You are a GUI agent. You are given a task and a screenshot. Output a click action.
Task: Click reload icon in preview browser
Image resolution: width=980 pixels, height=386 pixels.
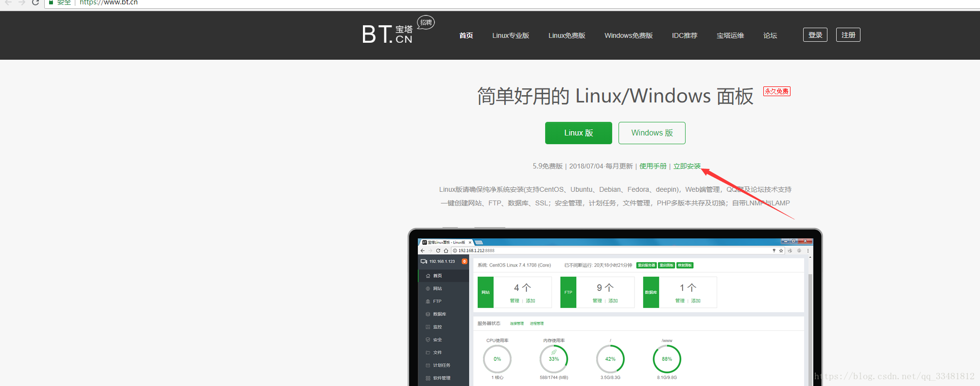point(438,251)
